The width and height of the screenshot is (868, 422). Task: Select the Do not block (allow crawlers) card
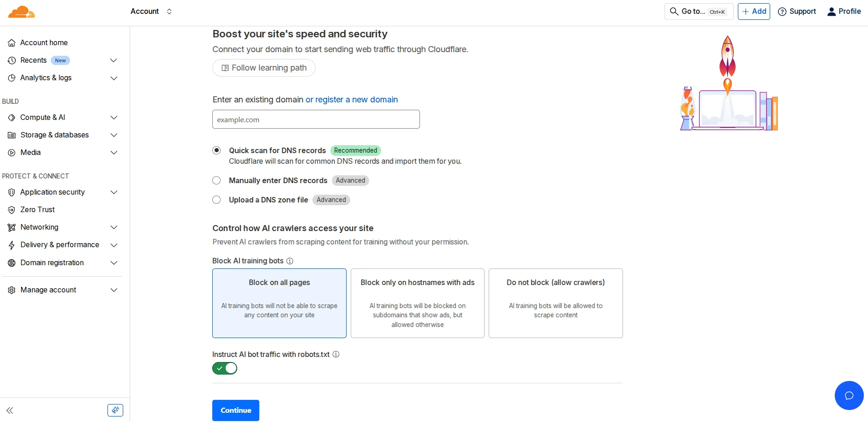pos(556,303)
